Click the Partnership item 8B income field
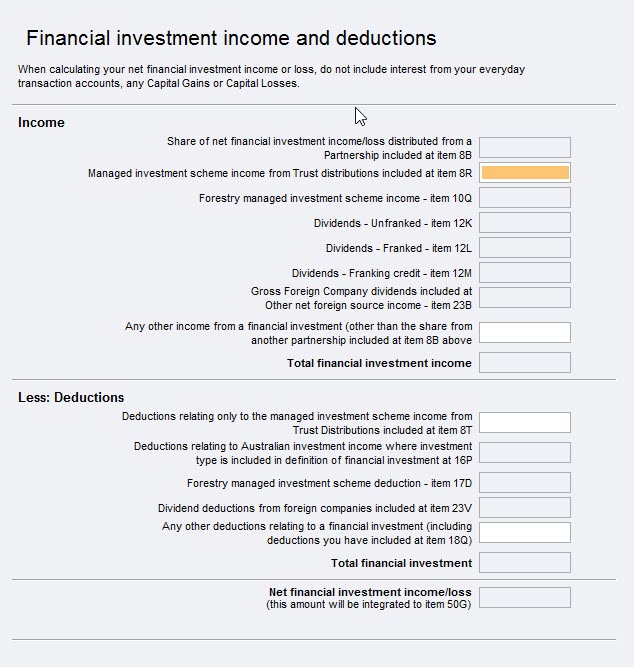Image resolution: width=634 pixels, height=667 pixels. click(524, 148)
